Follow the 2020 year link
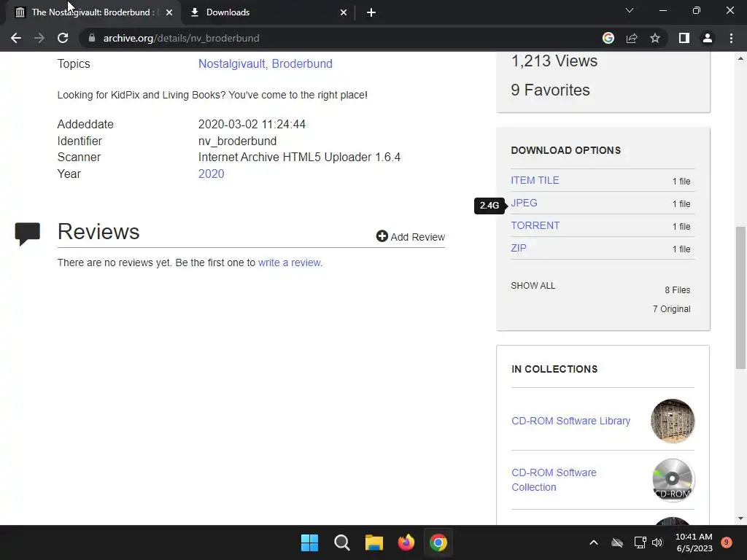 211,174
